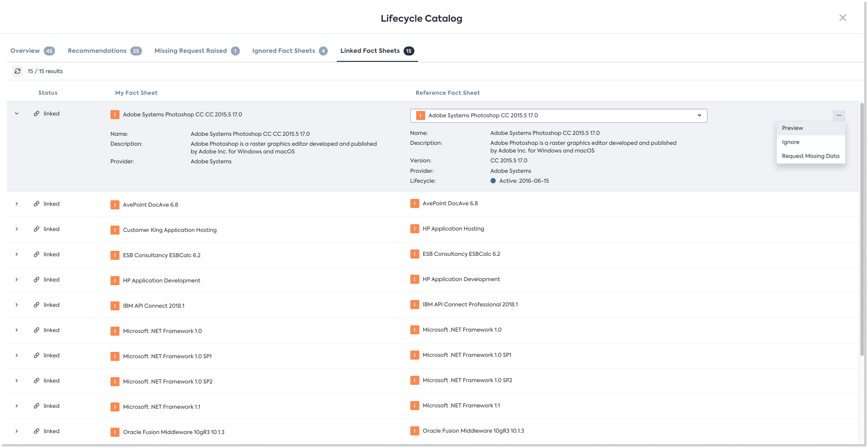Click orange icon of My Fact Sheet ESBCalc 6.2
868x448 pixels.
(x=115, y=255)
